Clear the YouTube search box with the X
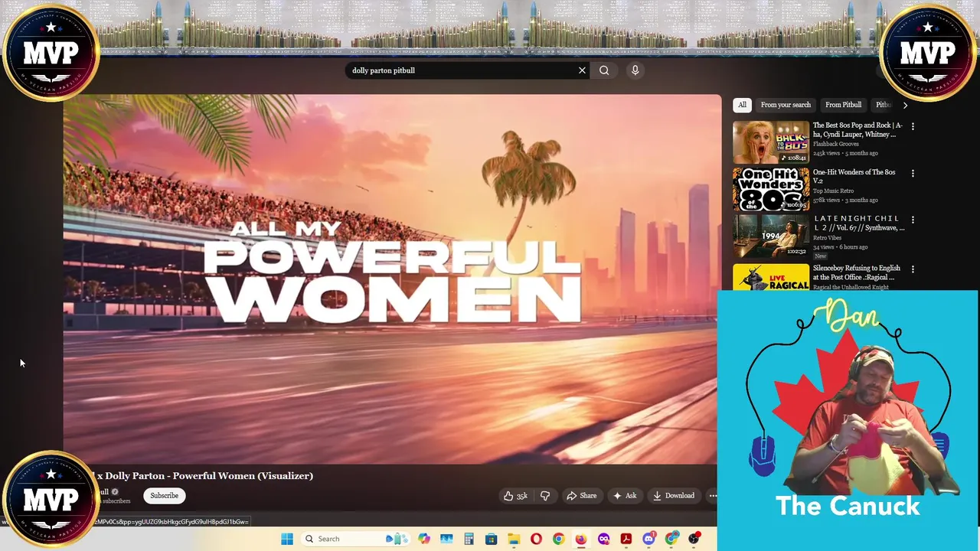 [582, 70]
